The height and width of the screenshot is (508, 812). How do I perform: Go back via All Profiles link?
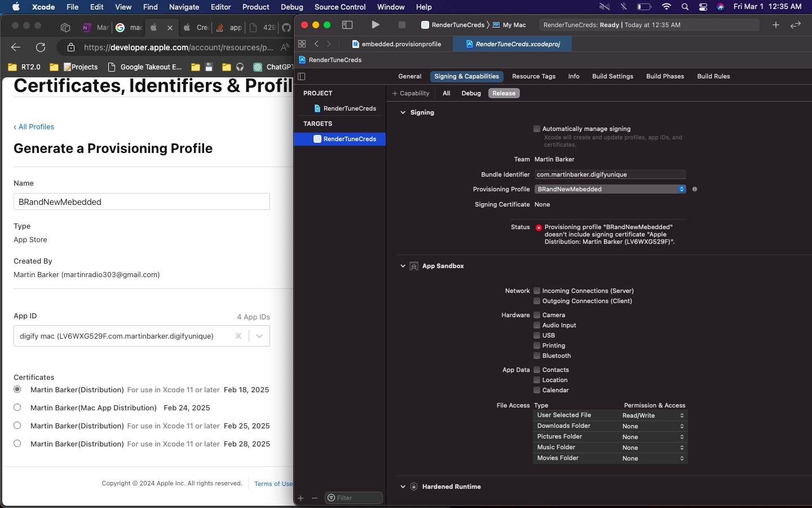coord(34,127)
